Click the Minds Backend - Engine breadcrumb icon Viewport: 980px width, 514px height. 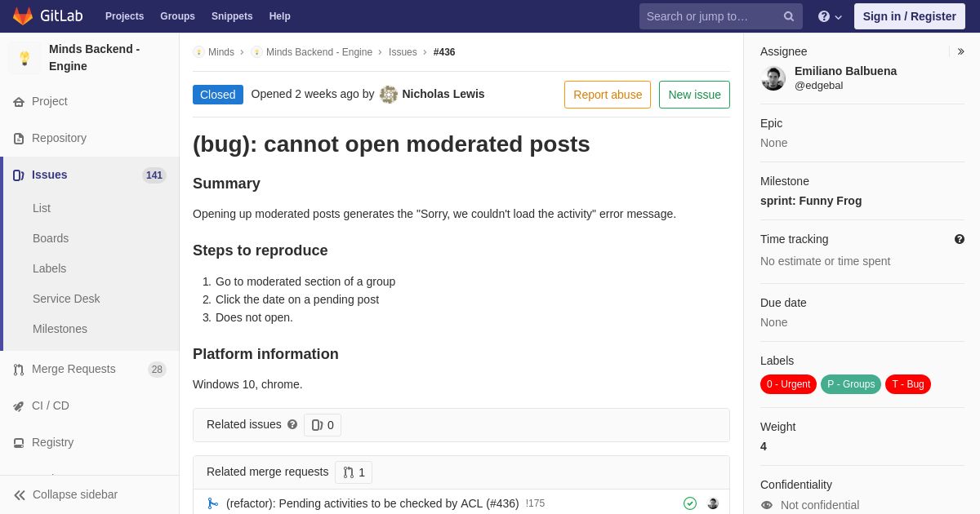pyautogui.click(x=256, y=52)
